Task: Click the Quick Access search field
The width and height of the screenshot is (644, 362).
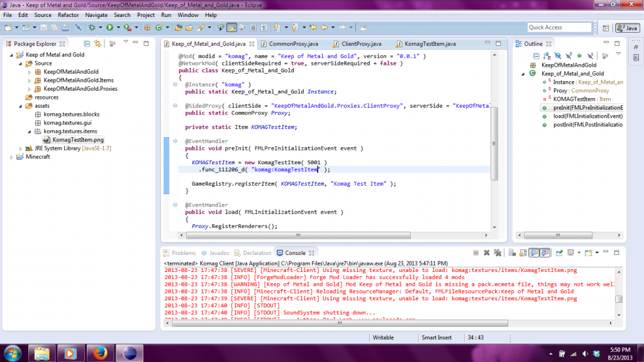Action: click(559, 28)
